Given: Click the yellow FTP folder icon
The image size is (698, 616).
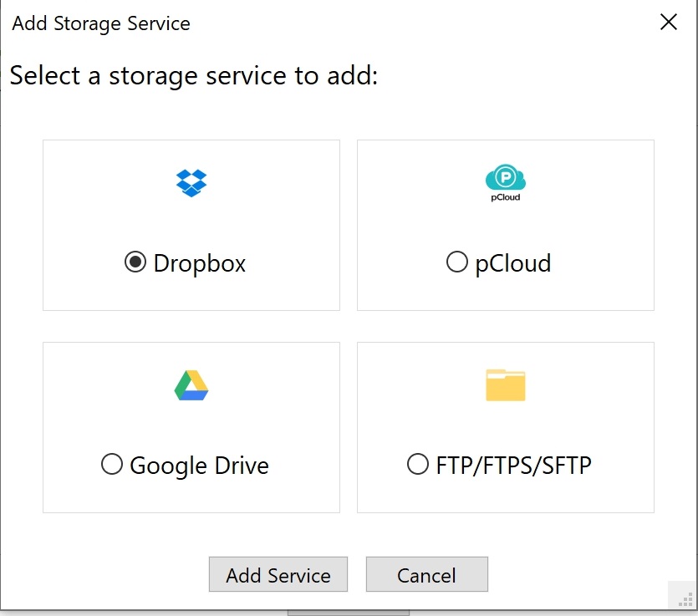Looking at the screenshot, I should pyautogui.click(x=505, y=385).
